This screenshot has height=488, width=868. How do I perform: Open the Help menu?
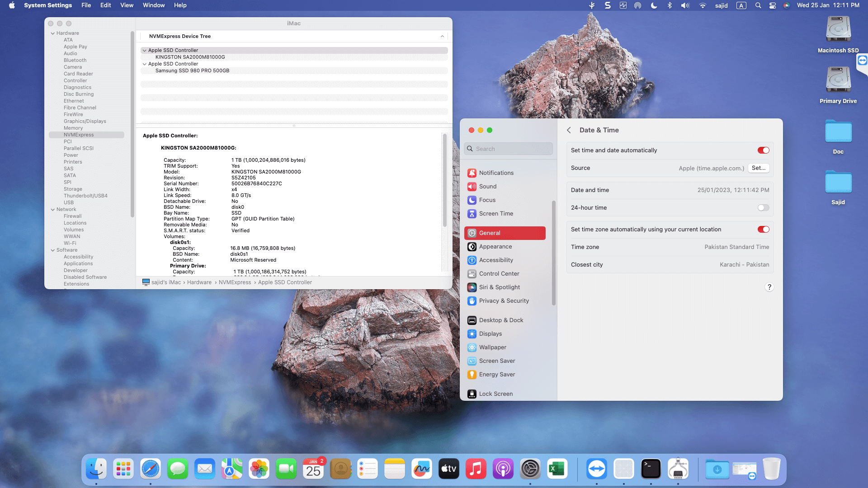click(x=180, y=5)
